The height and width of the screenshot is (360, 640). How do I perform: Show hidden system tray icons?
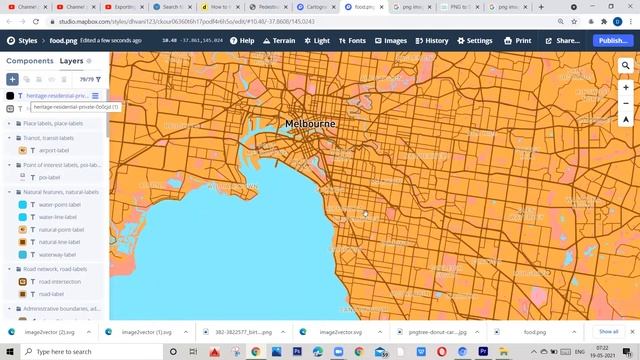tap(533, 351)
